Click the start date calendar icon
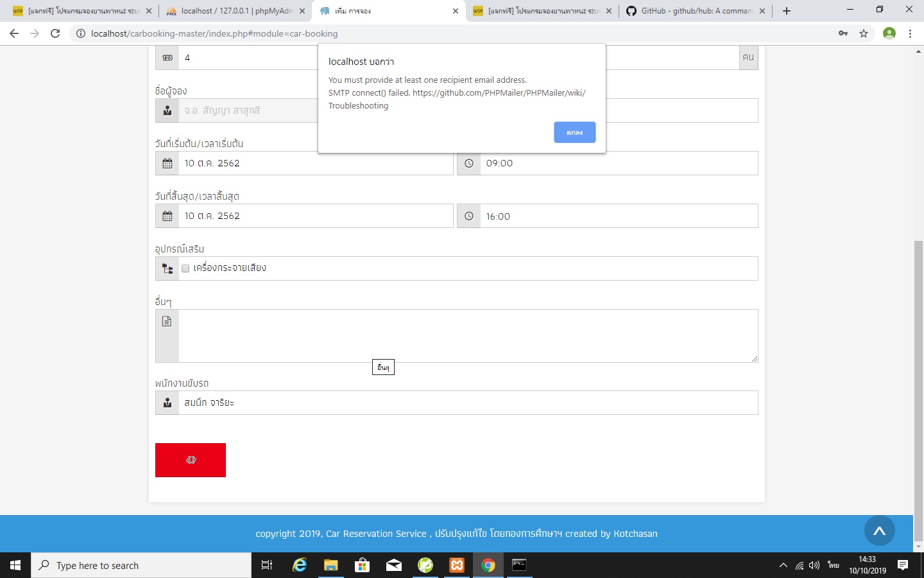Image resolution: width=924 pixels, height=578 pixels. pyautogui.click(x=167, y=163)
